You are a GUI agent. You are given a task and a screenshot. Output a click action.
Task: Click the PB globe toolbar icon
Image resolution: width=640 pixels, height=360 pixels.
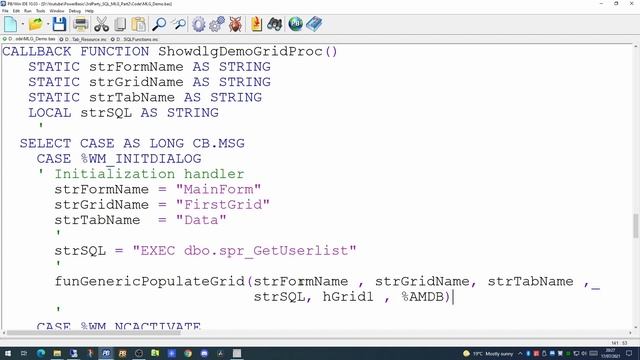coord(296,24)
